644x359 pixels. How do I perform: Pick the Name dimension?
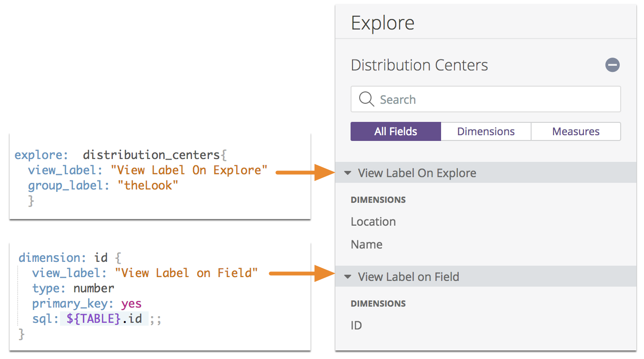(366, 245)
